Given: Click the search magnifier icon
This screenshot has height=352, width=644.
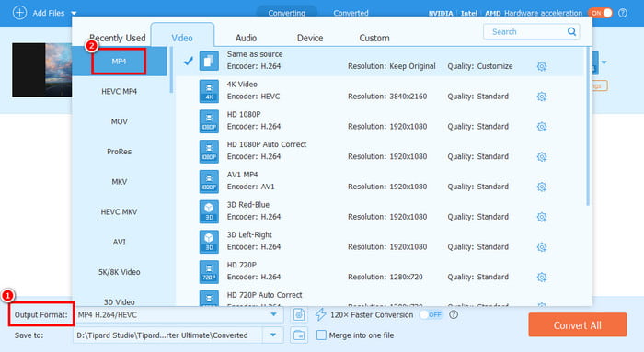Looking at the screenshot, I should click(571, 31).
